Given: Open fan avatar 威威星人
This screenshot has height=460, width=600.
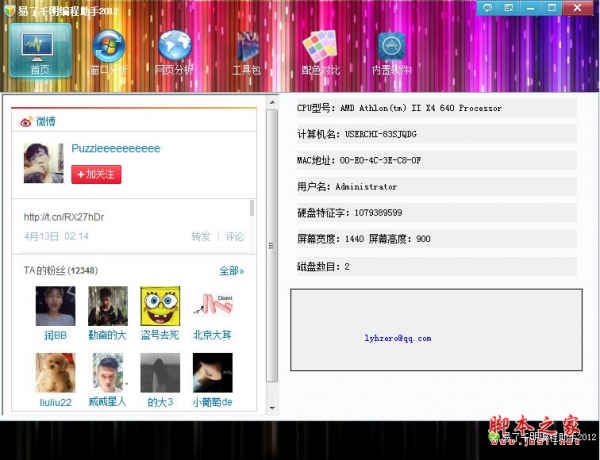Looking at the screenshot, I should 108,373.
